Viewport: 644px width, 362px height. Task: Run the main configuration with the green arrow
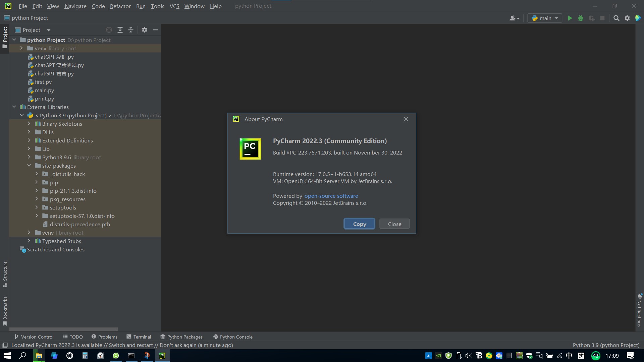click(570, 18)
